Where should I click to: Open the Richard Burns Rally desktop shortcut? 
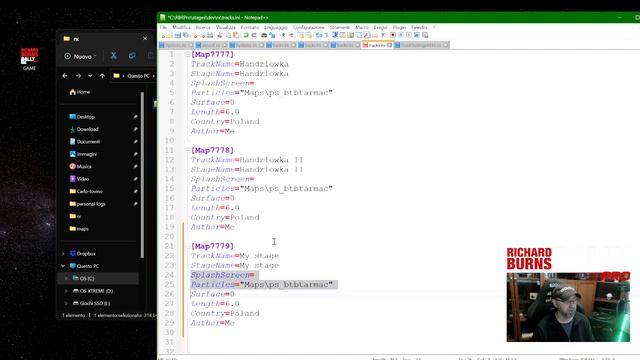point(29,59)
